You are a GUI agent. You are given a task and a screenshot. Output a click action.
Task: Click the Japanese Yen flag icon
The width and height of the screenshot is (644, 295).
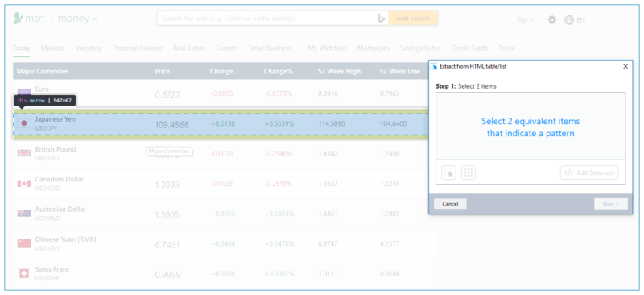(x=24, y=123)
